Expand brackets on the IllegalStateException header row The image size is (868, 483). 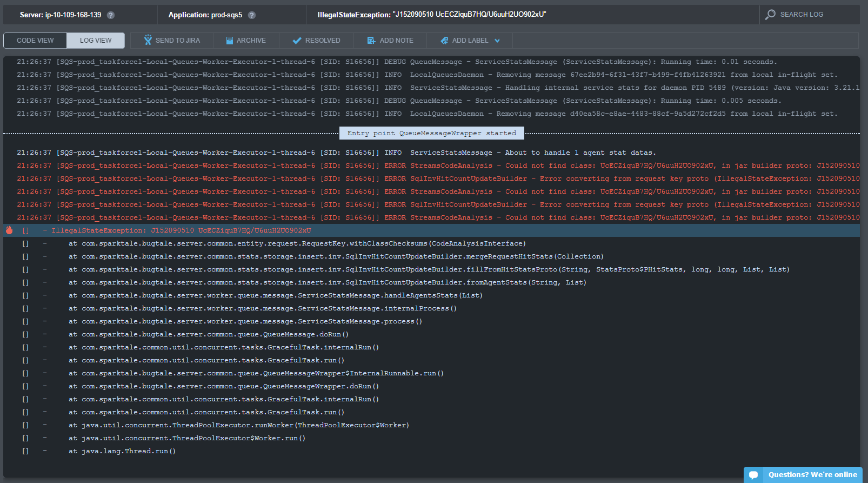25,230
